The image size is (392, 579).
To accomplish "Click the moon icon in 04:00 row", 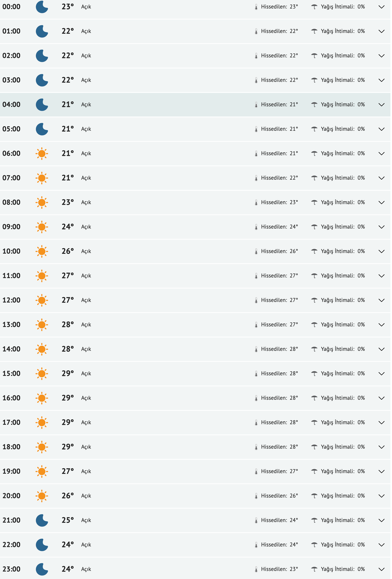I will [x=42, y=105].
